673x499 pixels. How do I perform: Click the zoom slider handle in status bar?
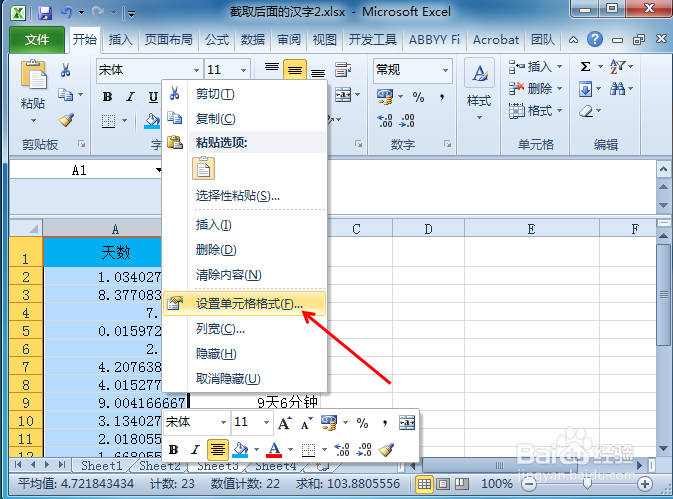(587, 484)
